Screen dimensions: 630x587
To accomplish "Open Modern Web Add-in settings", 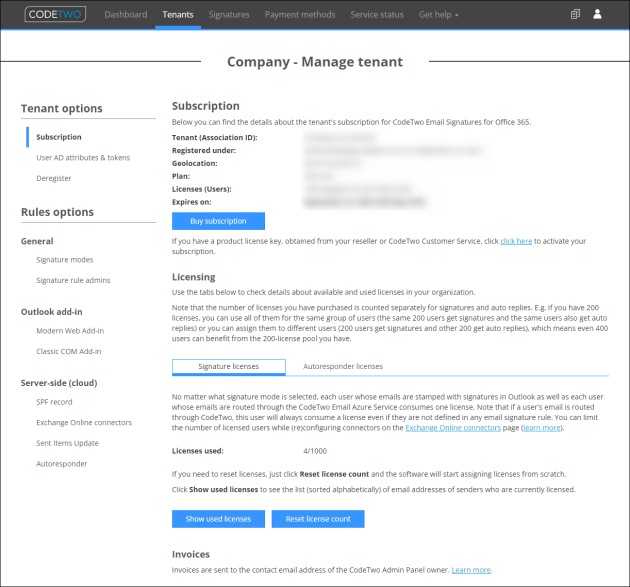I will coord(70,331).
